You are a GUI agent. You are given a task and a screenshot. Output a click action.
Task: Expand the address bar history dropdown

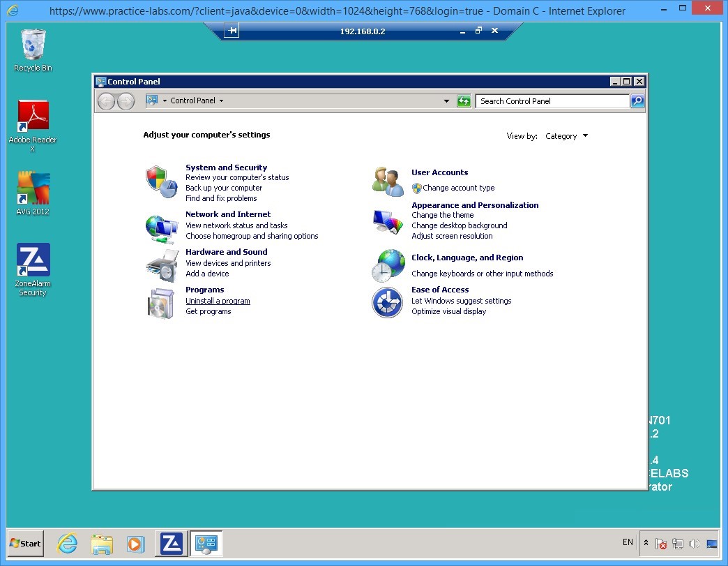[446, 100]
